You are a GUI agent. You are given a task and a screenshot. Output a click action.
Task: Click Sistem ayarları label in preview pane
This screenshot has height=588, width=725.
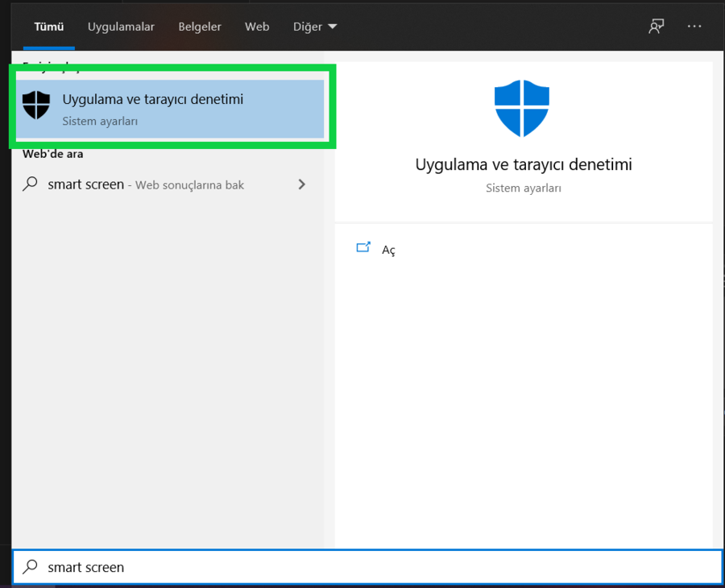pos(524,188)
